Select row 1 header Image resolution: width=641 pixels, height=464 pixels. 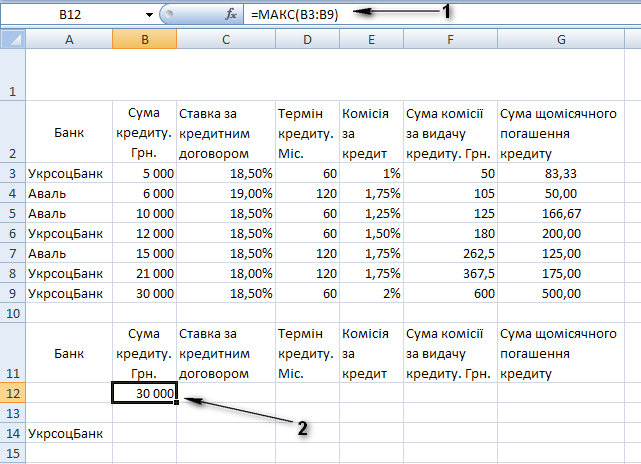[x=13, y=75]
